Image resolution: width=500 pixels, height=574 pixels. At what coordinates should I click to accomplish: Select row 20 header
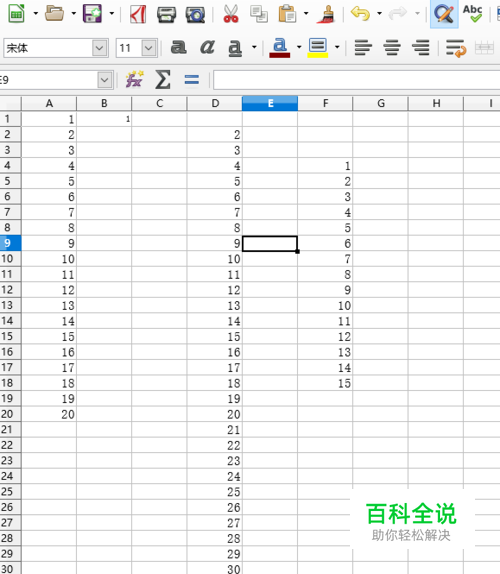click(x=10, y=414)
